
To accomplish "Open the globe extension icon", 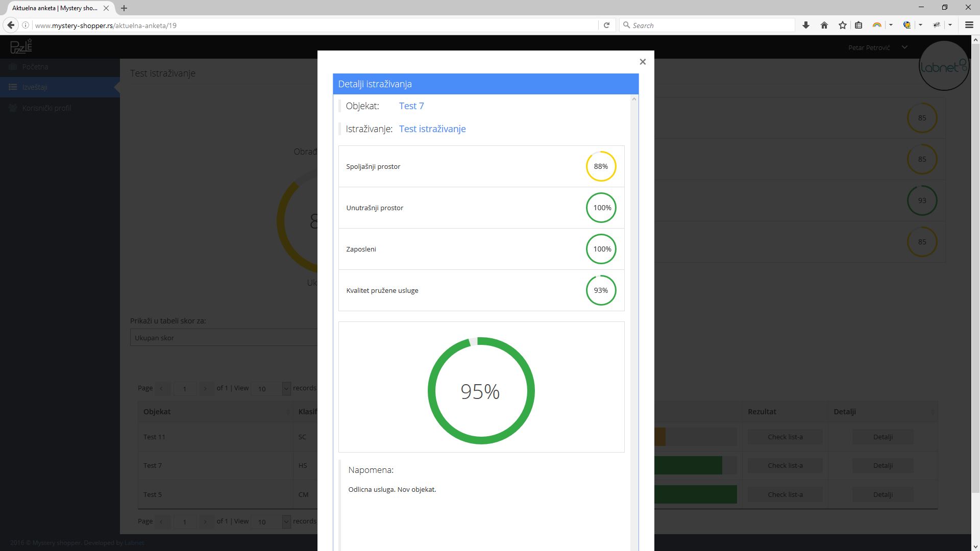I will point(907,25).
